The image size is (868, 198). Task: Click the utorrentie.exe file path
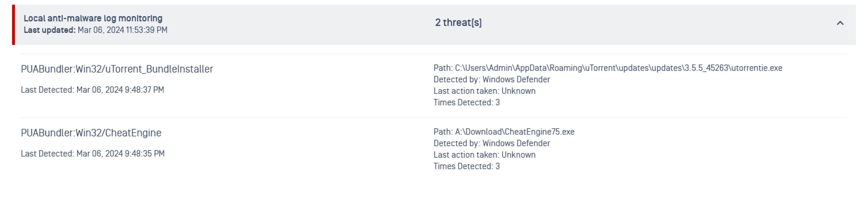click(x=618, y=68)
